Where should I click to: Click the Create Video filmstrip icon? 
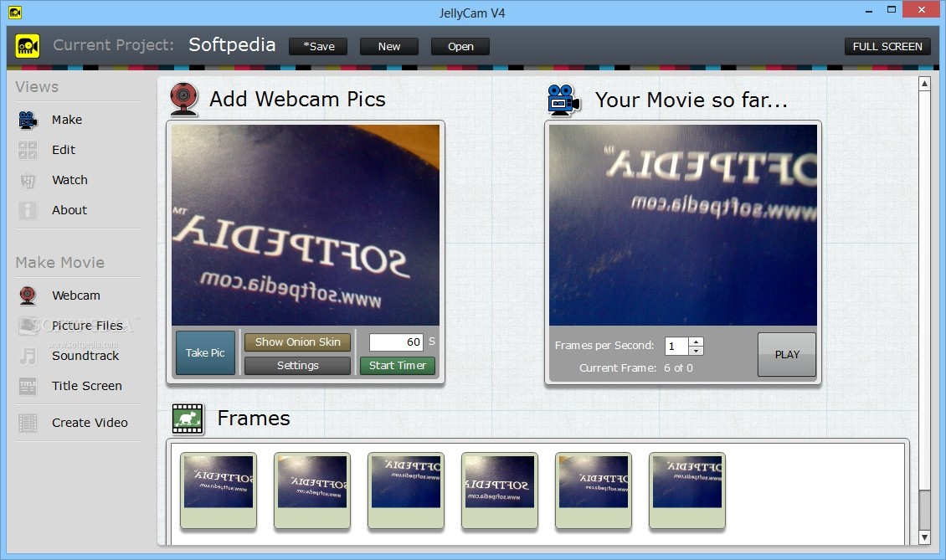(x=28, y=423)
